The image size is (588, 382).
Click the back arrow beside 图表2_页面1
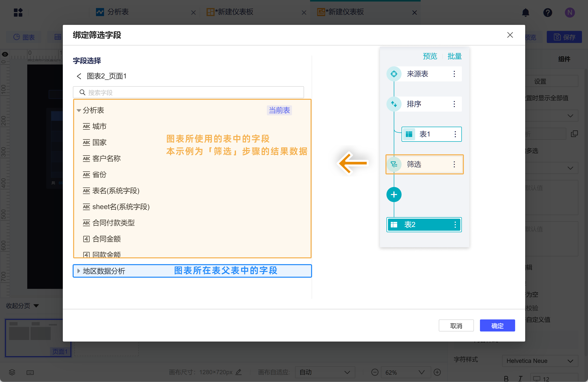tap(79, 76)
